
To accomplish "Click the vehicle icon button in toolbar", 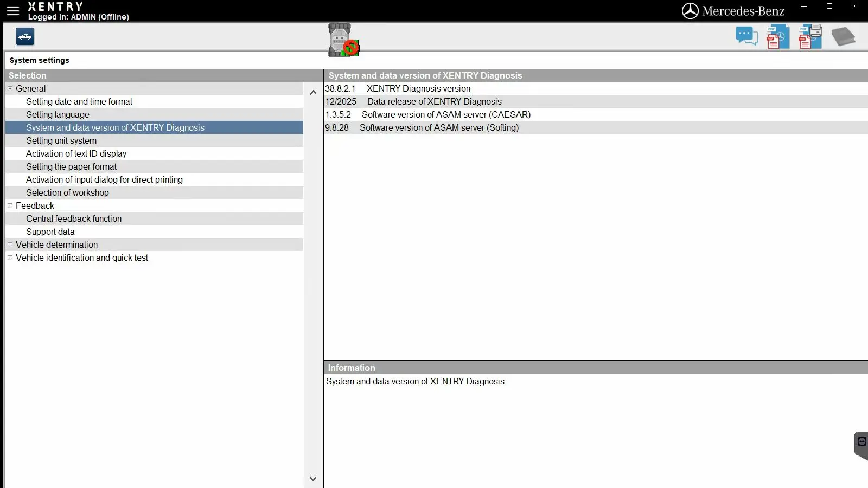I will pos(25,37).
